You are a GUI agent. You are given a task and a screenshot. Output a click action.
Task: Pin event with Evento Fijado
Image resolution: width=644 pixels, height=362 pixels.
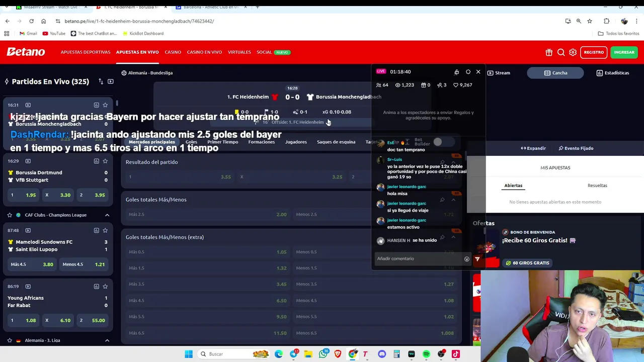[x=576, y=148]
